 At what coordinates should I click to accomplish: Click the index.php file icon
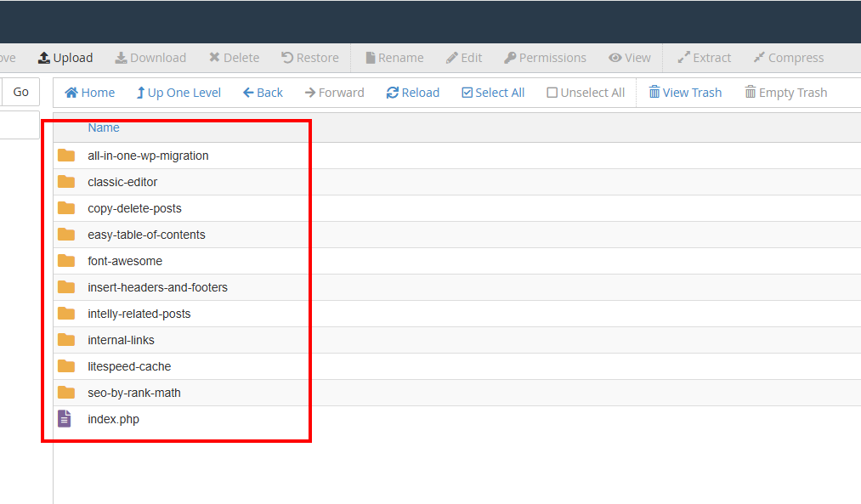(x=65, y=418)
